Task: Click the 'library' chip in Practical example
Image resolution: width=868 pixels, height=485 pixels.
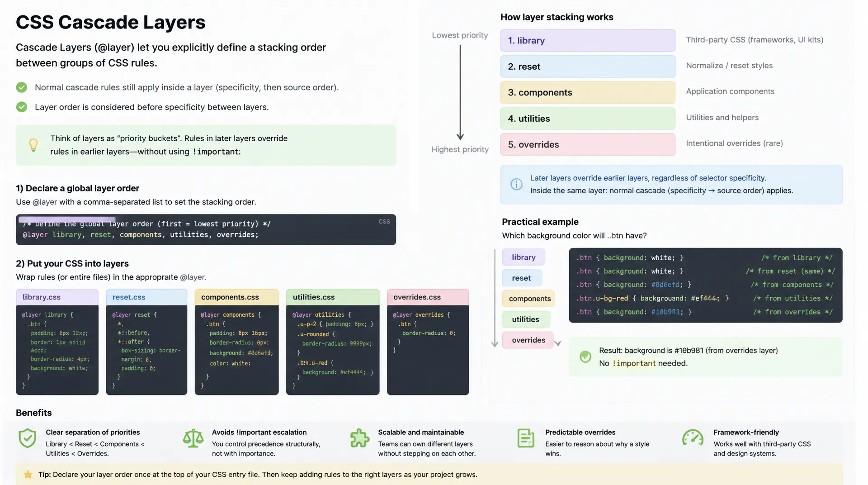Action: [x=524, y=257]
